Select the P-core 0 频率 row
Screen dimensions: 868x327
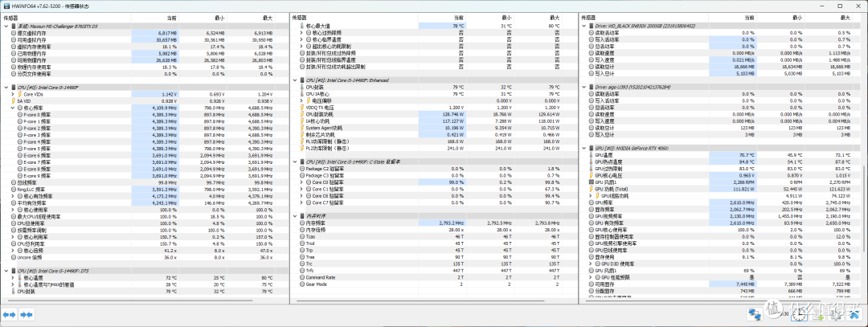(x=145, y=114)
